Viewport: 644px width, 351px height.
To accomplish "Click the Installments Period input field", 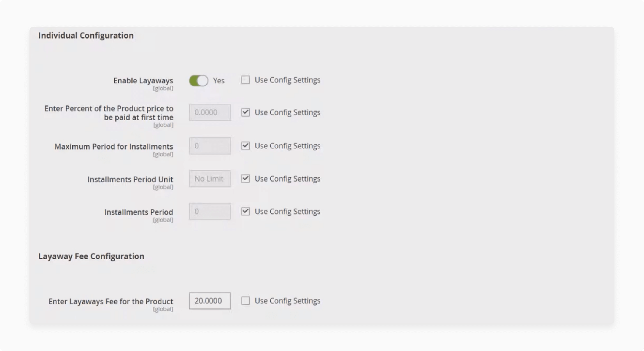I will (210, 211).
